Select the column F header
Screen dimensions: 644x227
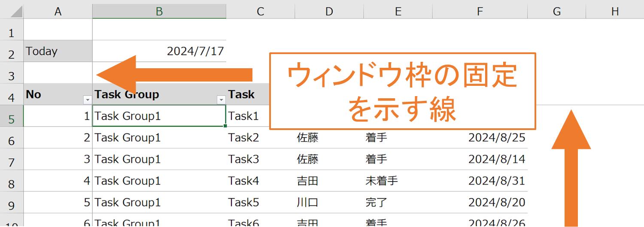pyautogui.click(x=480, y=12)
